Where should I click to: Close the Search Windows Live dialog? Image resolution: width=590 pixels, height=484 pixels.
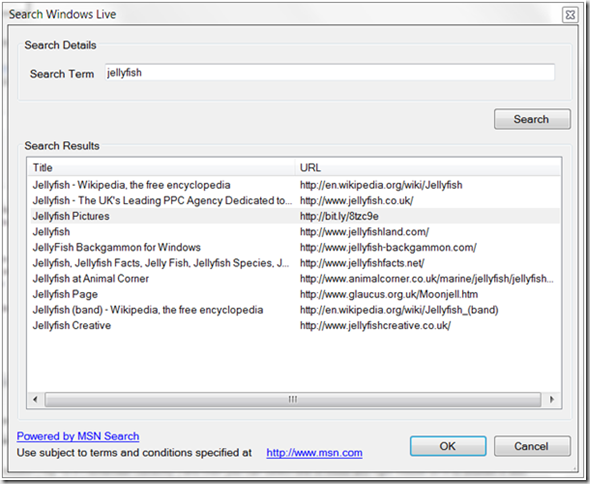coord(570,15)
